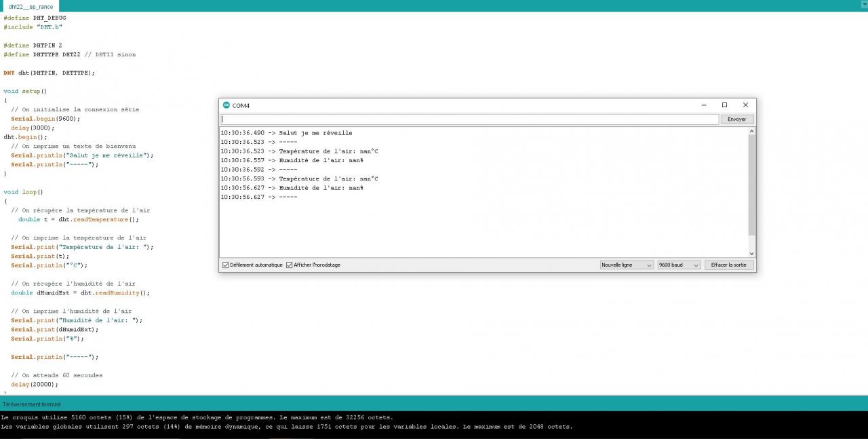868x439 pixels.
Task: Click the 'Téléversement terminé' status message
Action: click(x=31, y=404)
